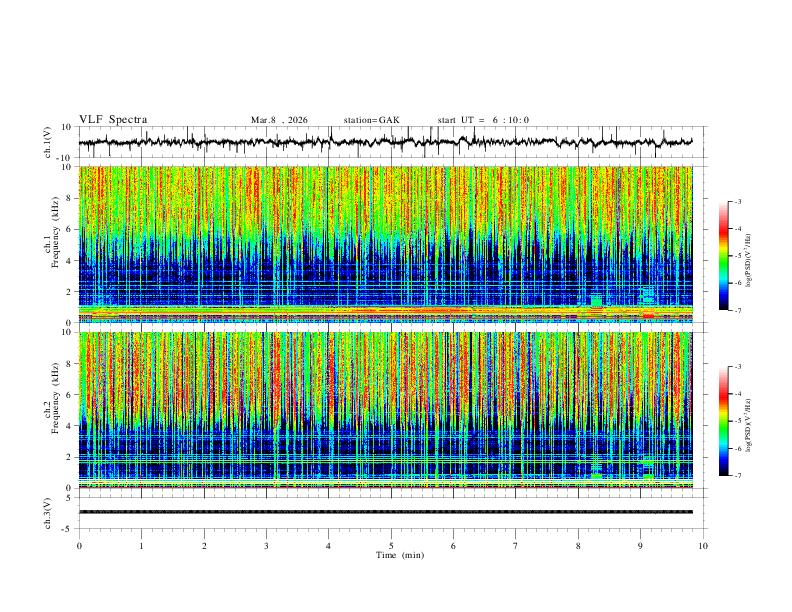The height and width of the screenshot is (612, 792).
Task: Select the "start UT = 6 :10: 0" text
Action: click(x=483, y=120)
